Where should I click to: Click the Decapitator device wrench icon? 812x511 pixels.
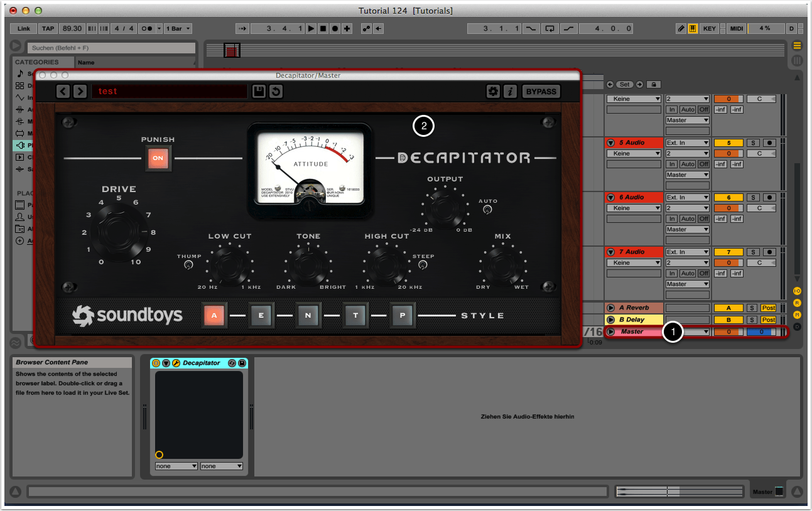[176, 363]
